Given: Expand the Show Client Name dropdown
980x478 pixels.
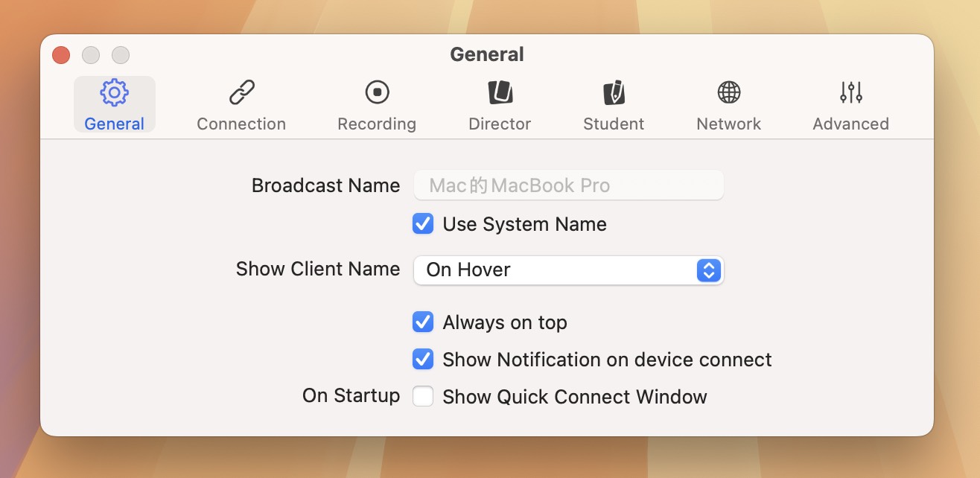Looking at the screenshot, I should coord(569,270).
